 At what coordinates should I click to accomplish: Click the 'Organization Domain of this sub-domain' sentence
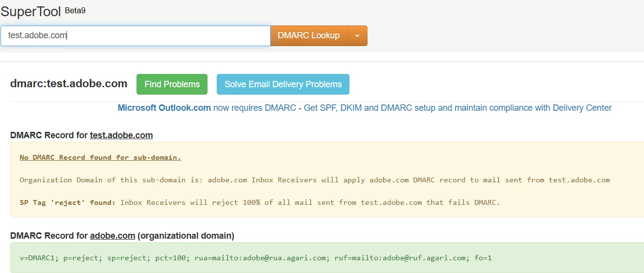pos(315,180)
